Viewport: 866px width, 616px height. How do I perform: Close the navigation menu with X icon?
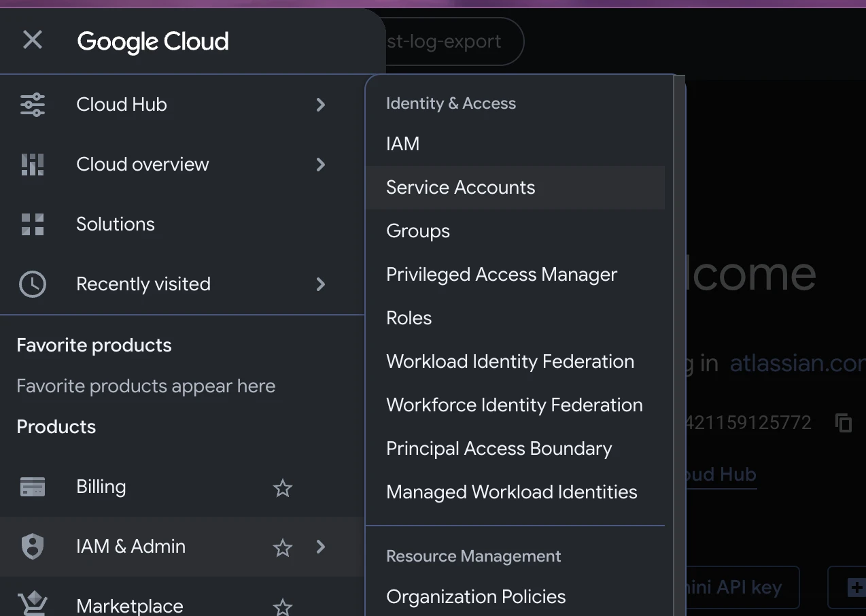[33, 40]
